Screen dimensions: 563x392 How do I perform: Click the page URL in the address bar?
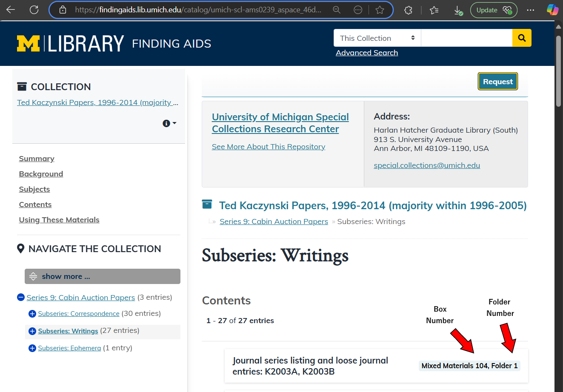tap(198, 10)
